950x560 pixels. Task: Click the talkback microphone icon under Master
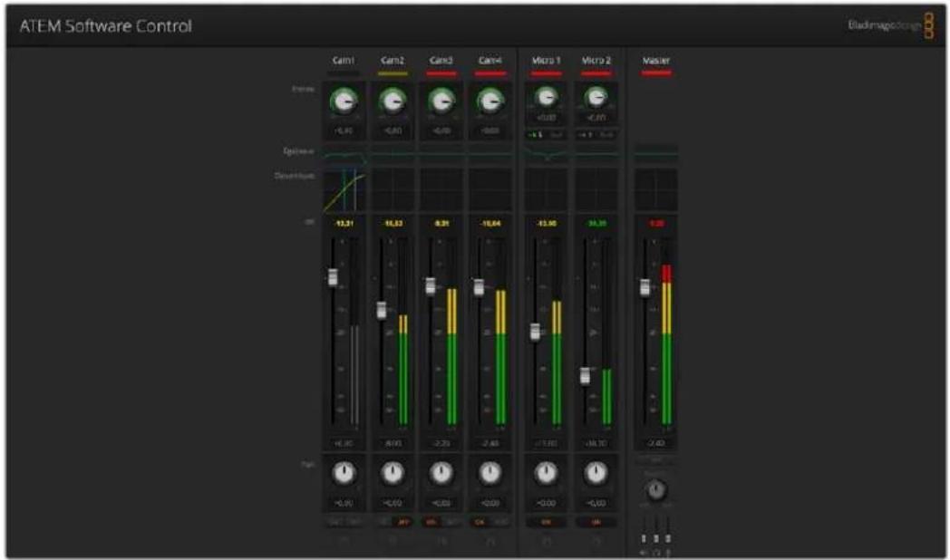point(668,553)
